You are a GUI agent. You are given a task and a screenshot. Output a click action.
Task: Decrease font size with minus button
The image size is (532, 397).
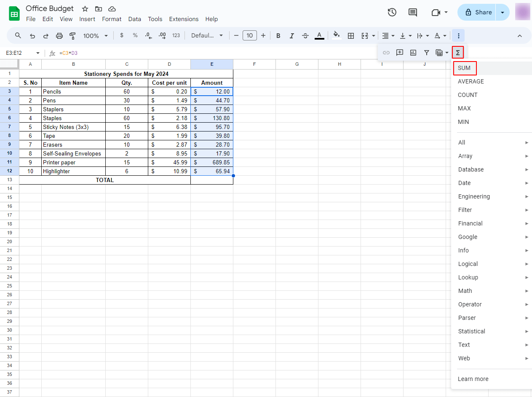click(x=236, y=36)
